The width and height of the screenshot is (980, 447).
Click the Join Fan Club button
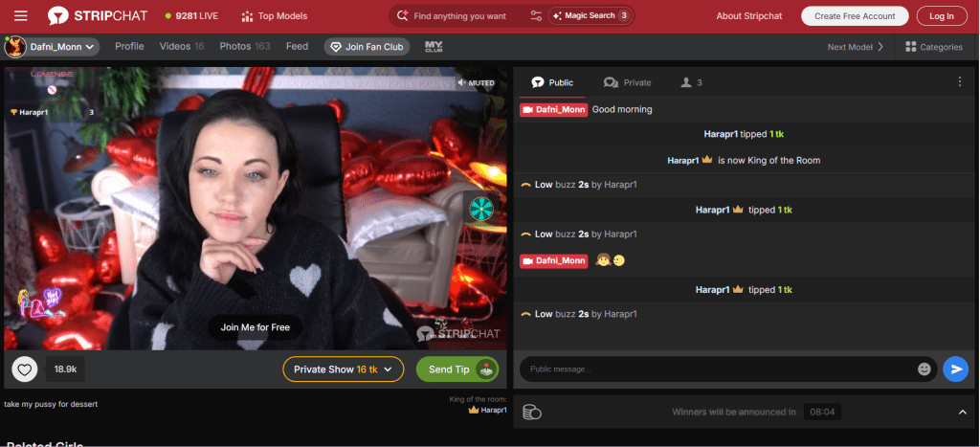[367, 47]
